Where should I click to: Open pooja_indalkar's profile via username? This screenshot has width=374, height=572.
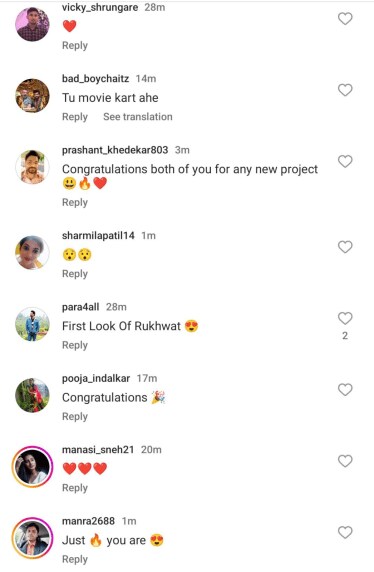pyautogui.click(x=96, y=378)
